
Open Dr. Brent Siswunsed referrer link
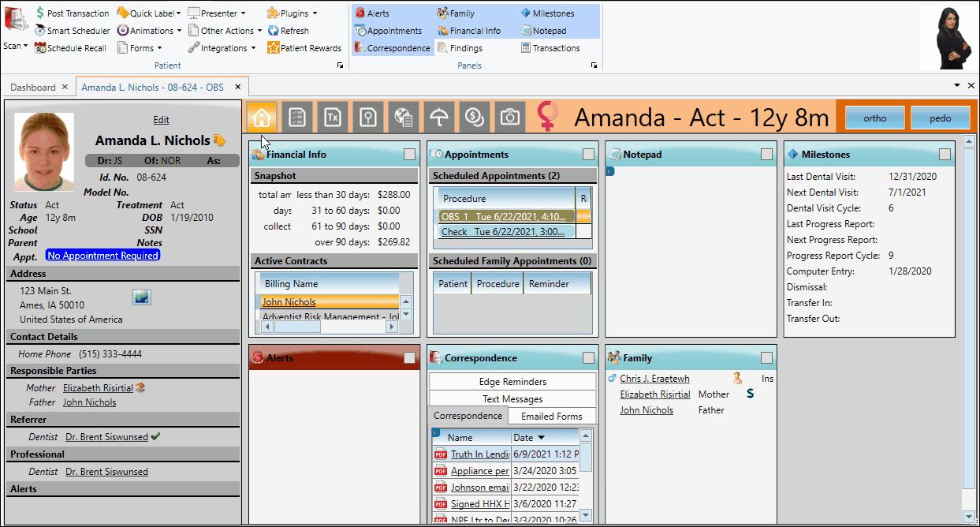coord(106,437)
